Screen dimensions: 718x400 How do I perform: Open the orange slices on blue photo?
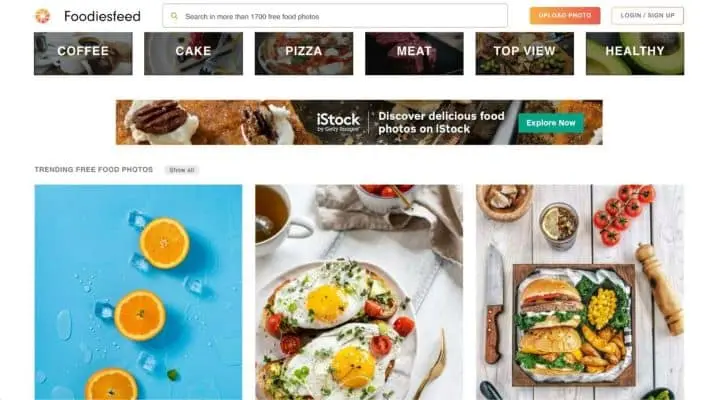[x=138, y=292]
